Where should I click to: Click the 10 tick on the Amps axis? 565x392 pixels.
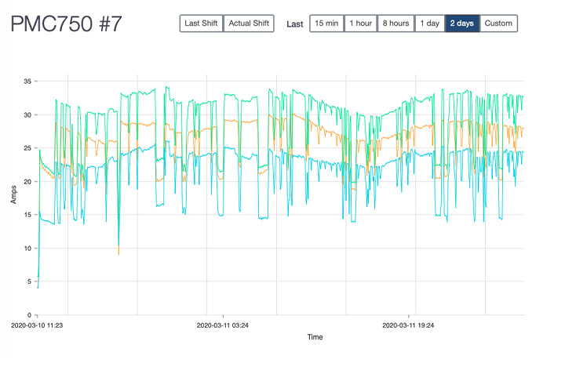pyautogui.click(x=26, y=249)
